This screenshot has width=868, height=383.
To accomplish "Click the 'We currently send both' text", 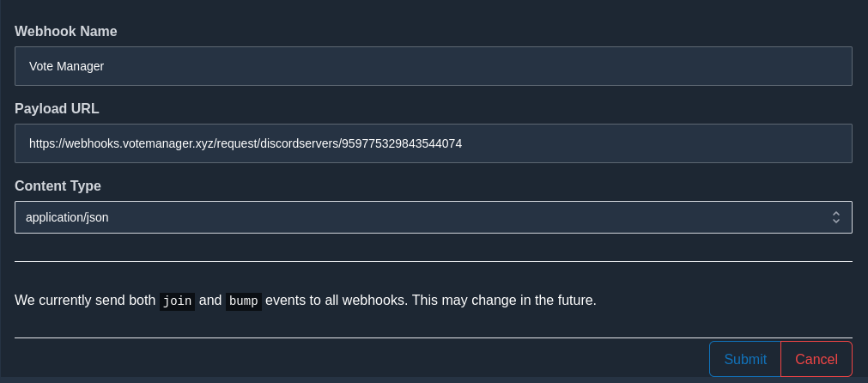I will (x=85, y=301).
